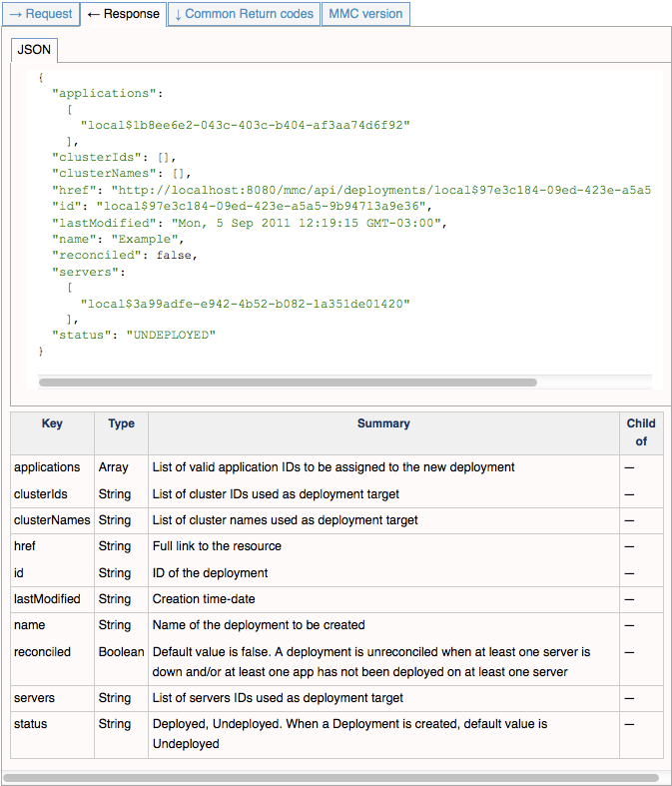Click the Type column header
This screenshot has width=672, height=786.
(x=121, y=423)
